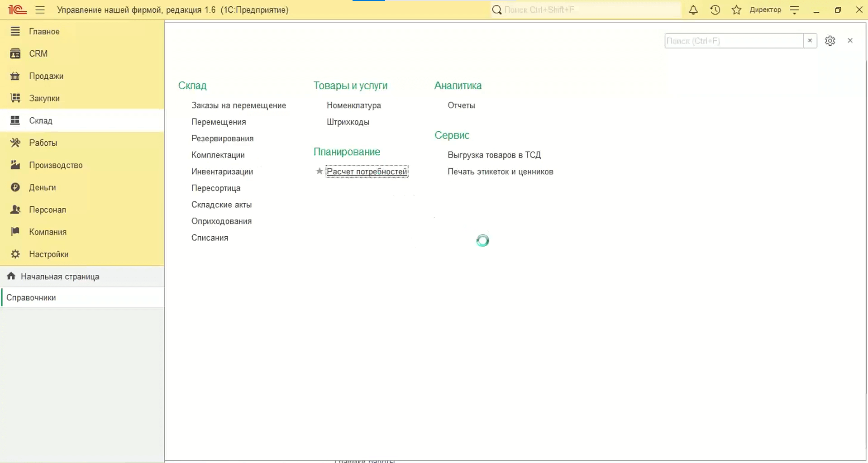Click the Производство factory icon
The width and height of the screenshot is (868, 463).
coord(15,165)
